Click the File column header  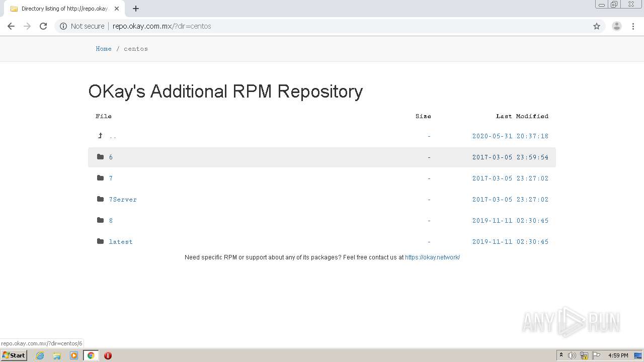click(104, 116)
